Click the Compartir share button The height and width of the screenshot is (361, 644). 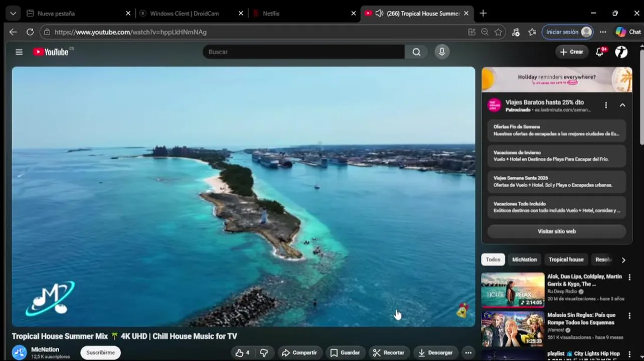click(x=299, y=352)
